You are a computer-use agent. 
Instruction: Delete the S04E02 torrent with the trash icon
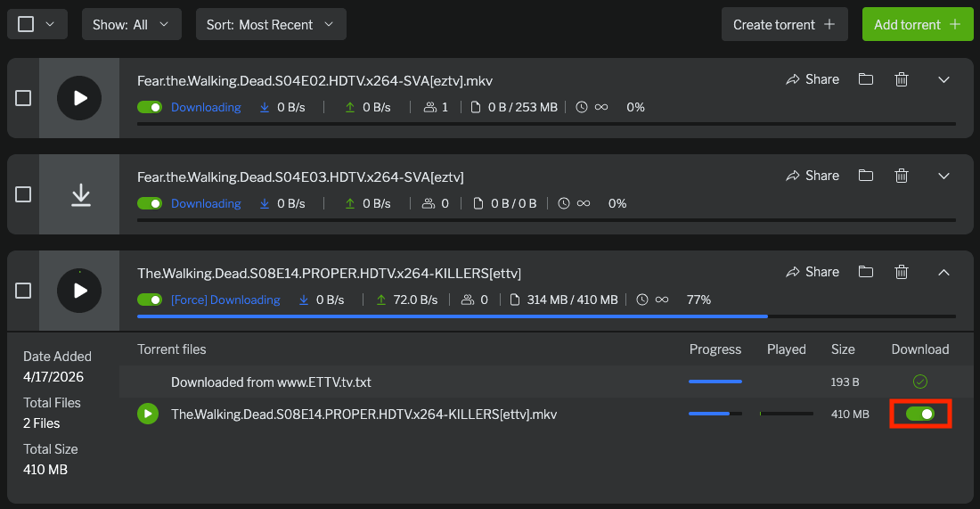902,79
